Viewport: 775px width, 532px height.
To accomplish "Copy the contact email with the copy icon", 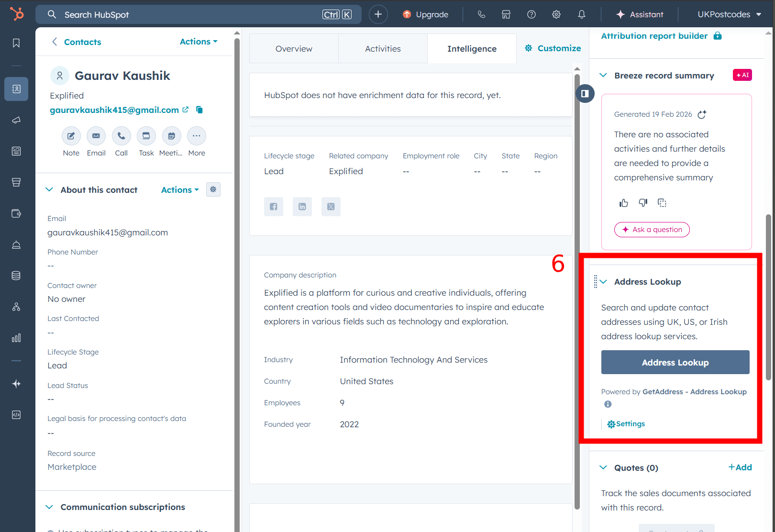I will [x=199, y=110].
